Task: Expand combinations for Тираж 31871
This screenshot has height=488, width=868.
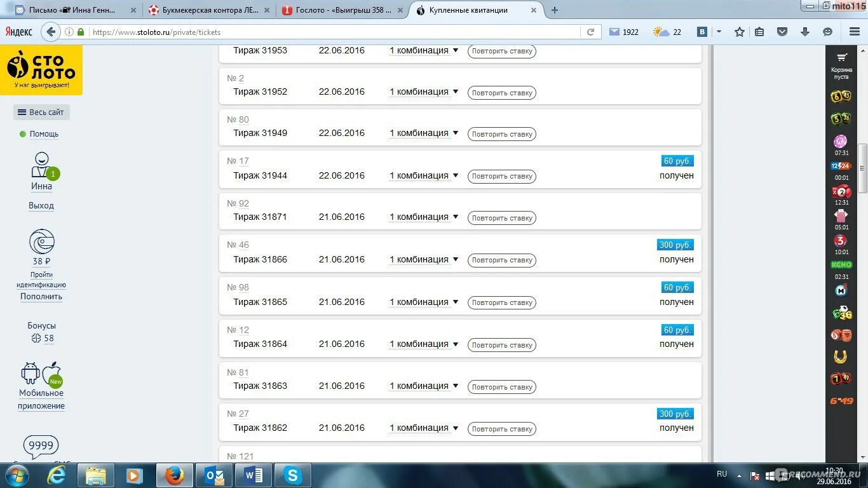Action: click(x=424, y=217)
